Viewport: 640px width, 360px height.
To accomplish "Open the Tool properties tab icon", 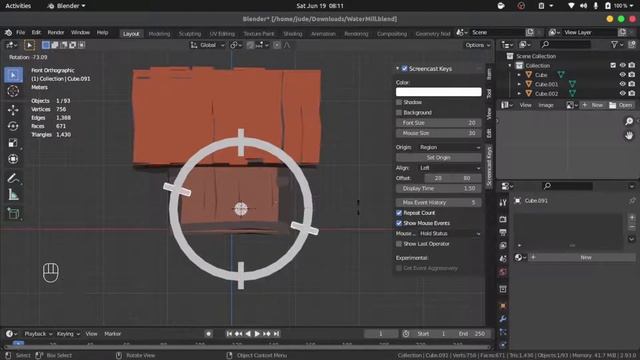I will point(503,203).
